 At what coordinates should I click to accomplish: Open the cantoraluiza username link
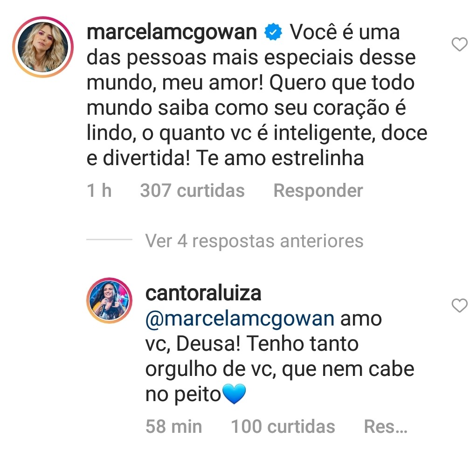(x=203, y=294)
